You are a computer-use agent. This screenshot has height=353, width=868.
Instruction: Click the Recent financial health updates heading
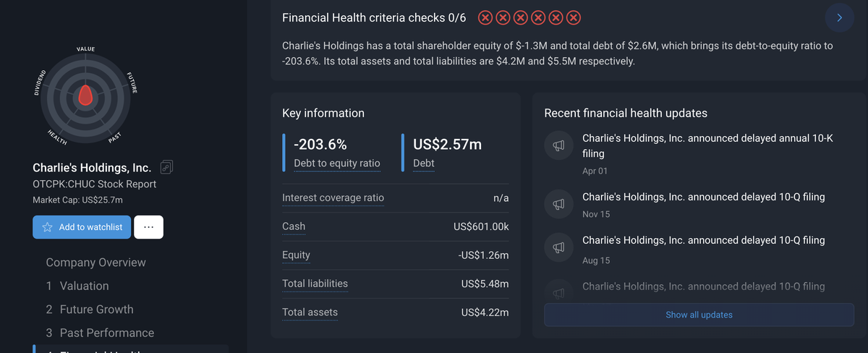[x=626, y=113]
